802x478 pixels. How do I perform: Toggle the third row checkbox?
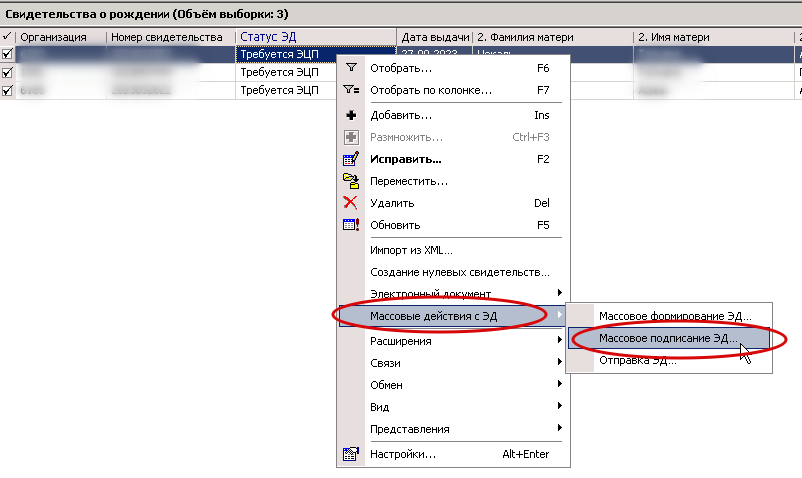click(7, 90)
